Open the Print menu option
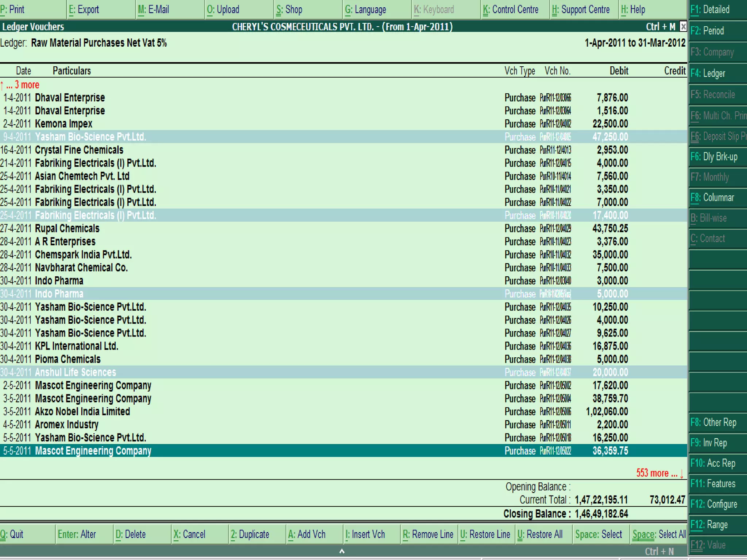 pyautogui.click(x=13, y=9)
